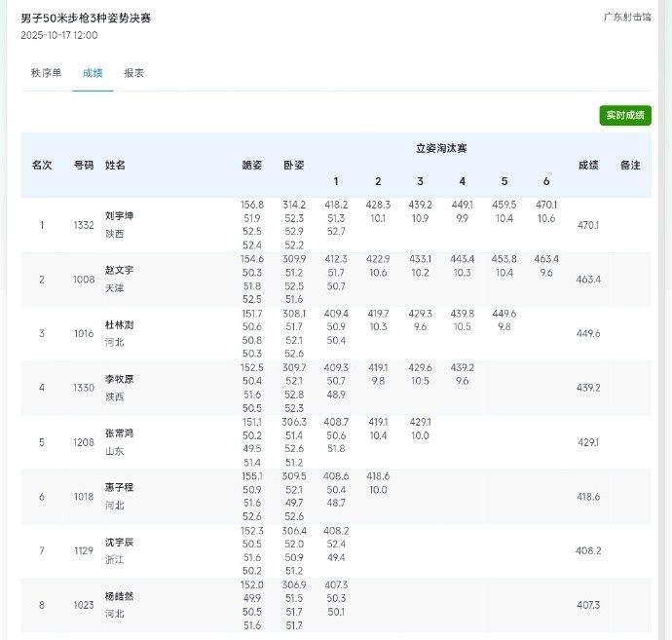Open the 报表 tab
672x640 pixels.
[134, 73]
